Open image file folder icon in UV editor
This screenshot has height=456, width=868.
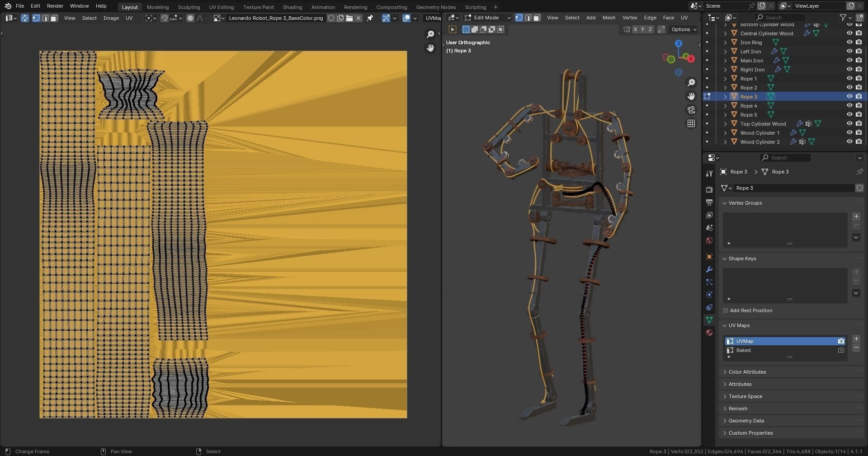(349, 18)
